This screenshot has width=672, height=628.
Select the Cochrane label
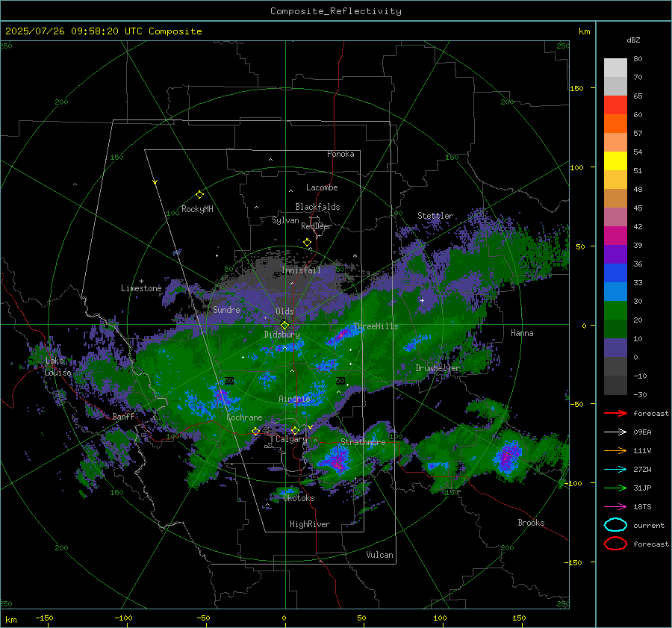point(244,417)
